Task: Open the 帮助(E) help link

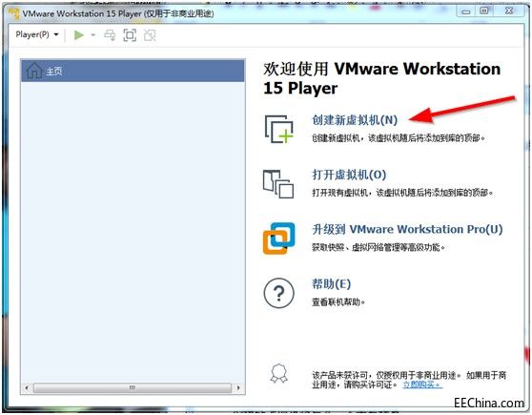Action: point(331,284)
